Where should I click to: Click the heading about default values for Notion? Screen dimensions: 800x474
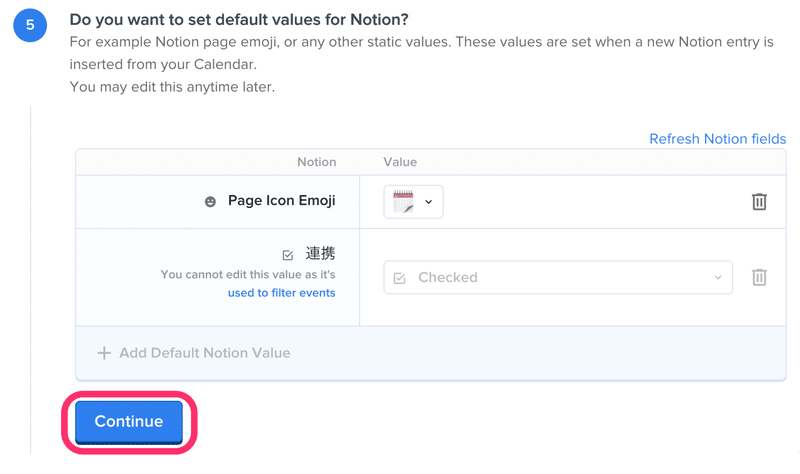(x=239, y=19)
